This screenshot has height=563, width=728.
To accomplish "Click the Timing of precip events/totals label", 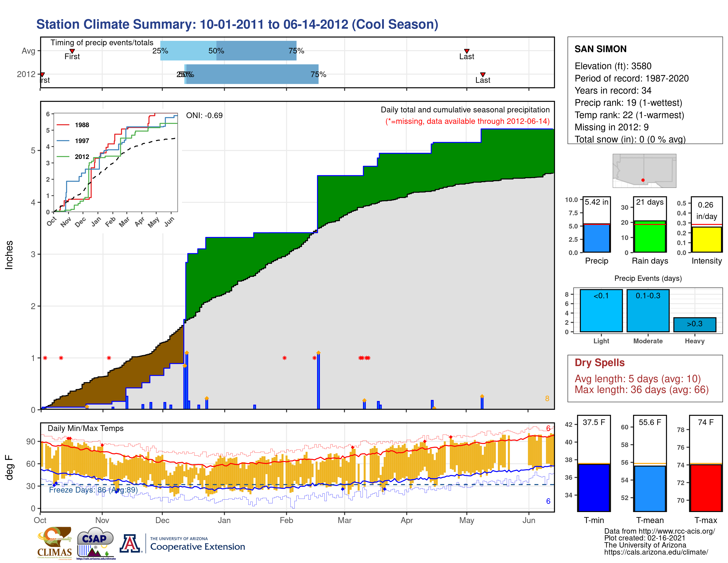I will pyautogui.click(x=102, y=43).
